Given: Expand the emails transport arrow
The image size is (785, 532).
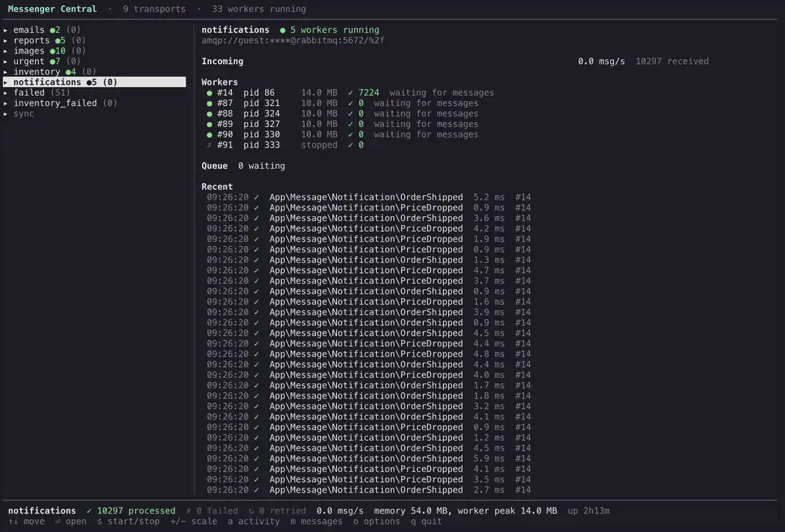Looking at the screenshot, I should tap(6, 30).
